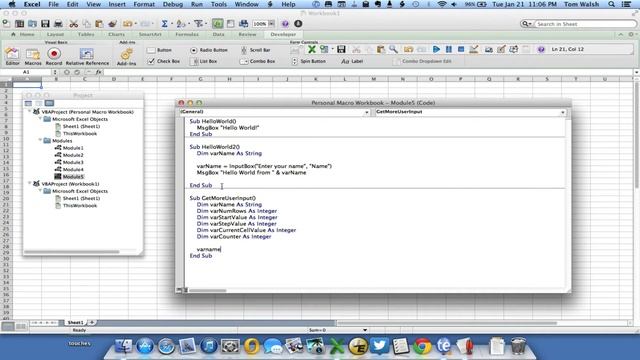Screen dimensions: 640x360
Task: Toggle Relative Reference in the Developer ribbon
Action: click(87, 56)
